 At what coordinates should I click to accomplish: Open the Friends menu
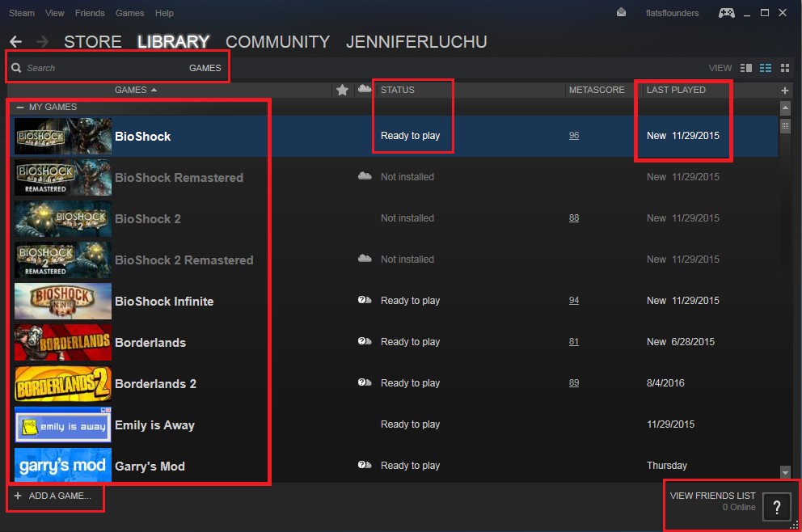[90, 13]
